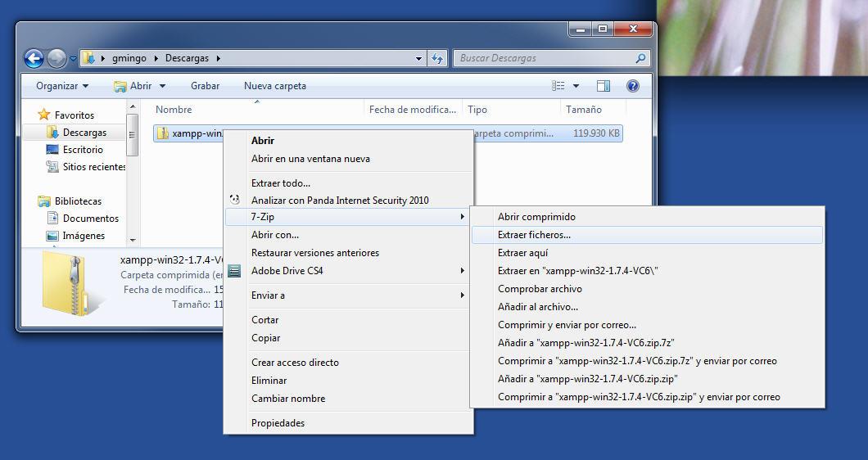Open the Abrir dropdown arrow in toolbar
Viewport: 868px width, 460px height.
click(x=162, y=86)
